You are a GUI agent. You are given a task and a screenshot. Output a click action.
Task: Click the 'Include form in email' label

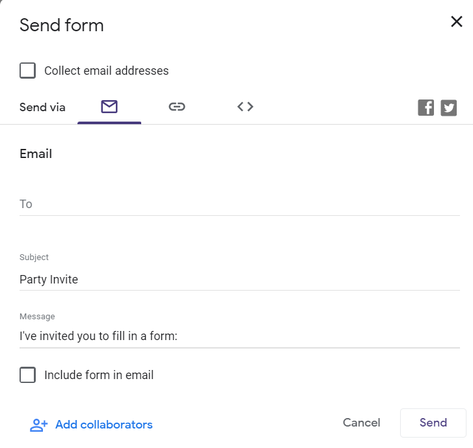(x=99, y=375)
